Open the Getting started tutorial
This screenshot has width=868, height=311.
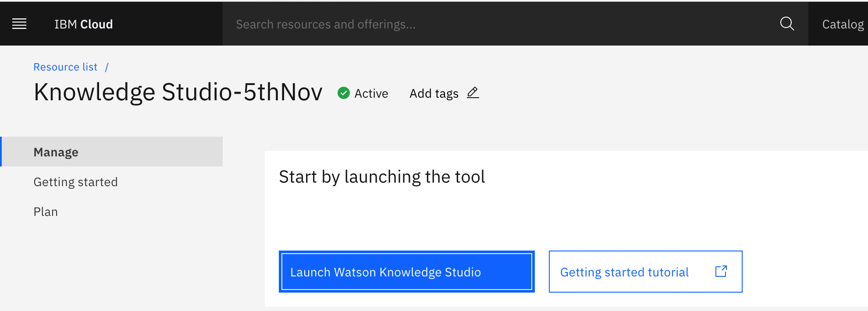point(645,272)
